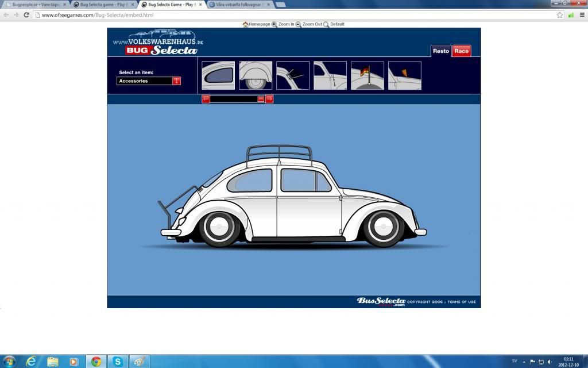The width and height of the screenshot is (588, 368).
Task: Select the fender skirt accessory thumbnail
Action: coord(254,75)
